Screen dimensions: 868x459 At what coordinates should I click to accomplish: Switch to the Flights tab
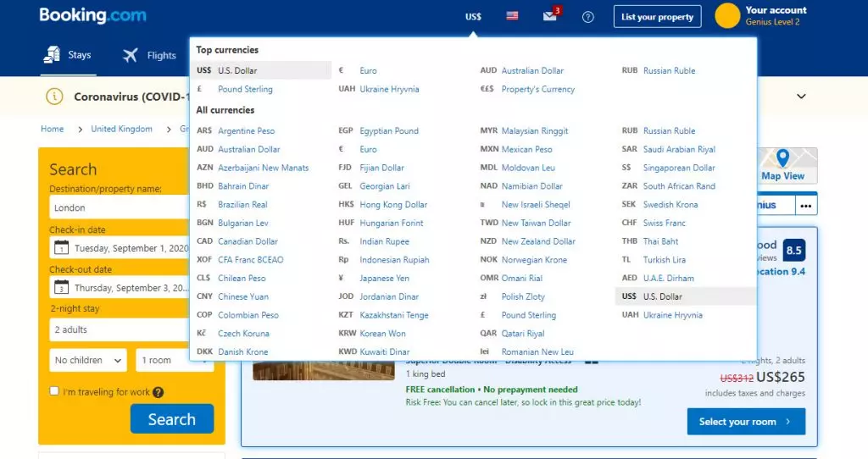(x=149, y=55)
